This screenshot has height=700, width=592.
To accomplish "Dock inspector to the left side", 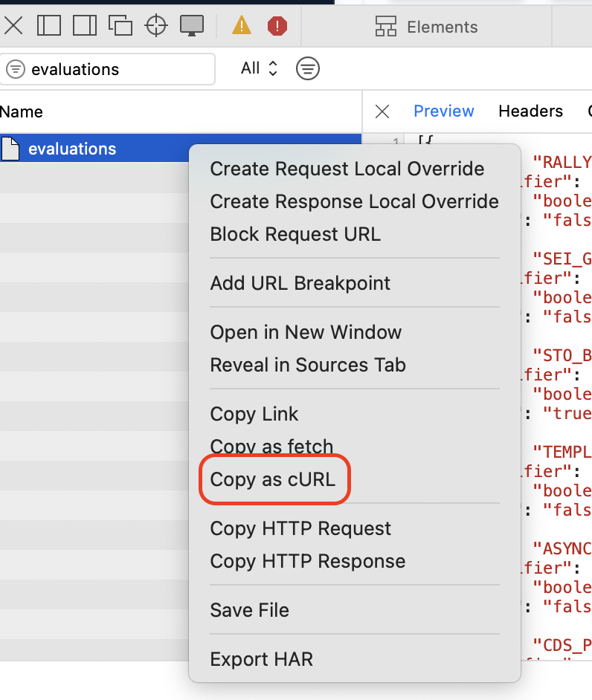I will coord(48,26).
